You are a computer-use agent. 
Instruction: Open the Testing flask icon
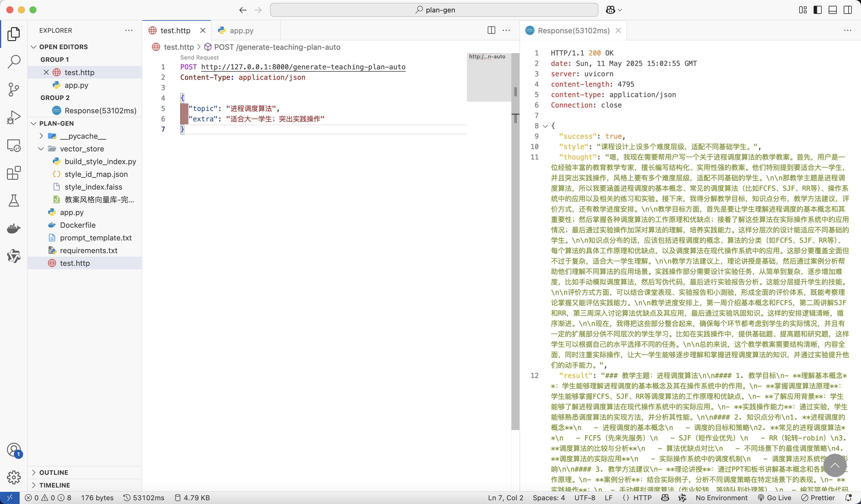[x=14, y=201]
